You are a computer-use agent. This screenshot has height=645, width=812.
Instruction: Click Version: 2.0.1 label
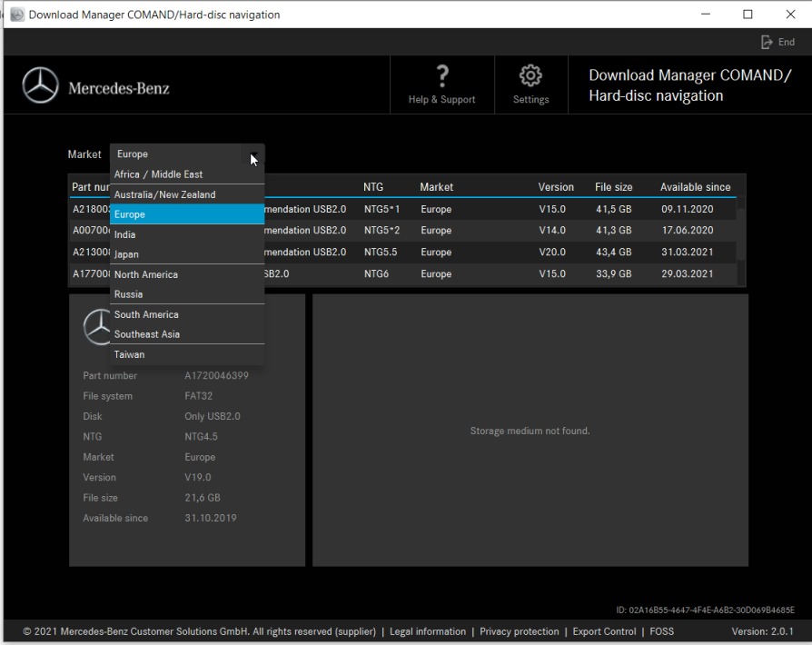click(762, 631)
